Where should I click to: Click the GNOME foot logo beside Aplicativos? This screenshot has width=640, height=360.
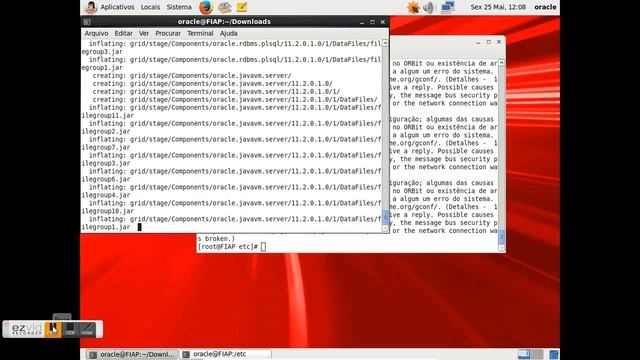(x=91, y=7)
